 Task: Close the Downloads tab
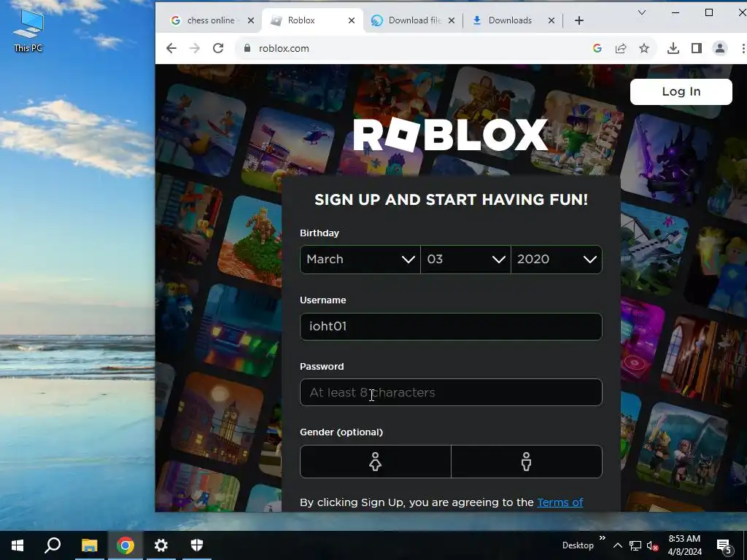[x=551, y=20]
